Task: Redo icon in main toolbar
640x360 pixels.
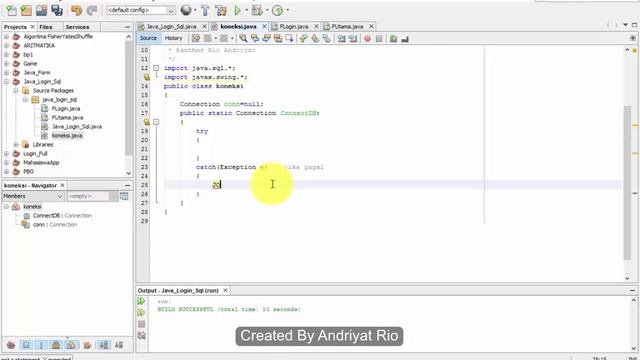Action: pyautogui.click(x=92, y=10)
